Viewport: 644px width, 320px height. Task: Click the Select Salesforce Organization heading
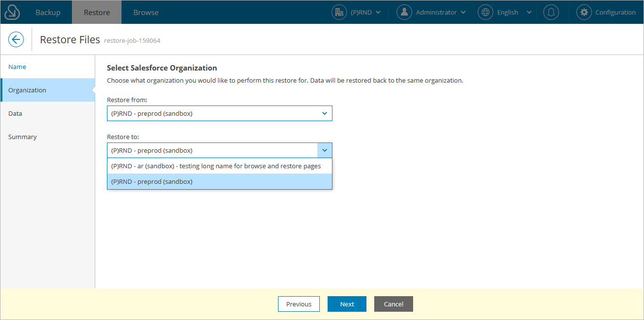coord(162,68)
